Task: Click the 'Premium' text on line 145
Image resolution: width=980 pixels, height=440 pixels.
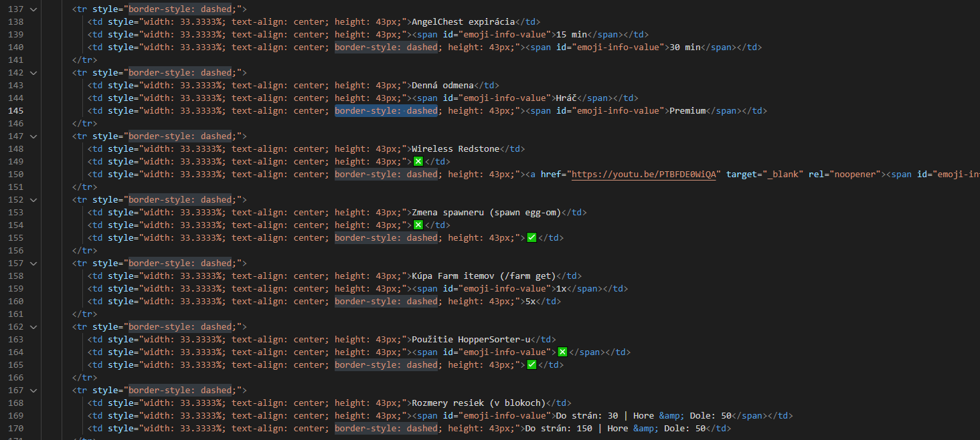Action: [687, 111]
